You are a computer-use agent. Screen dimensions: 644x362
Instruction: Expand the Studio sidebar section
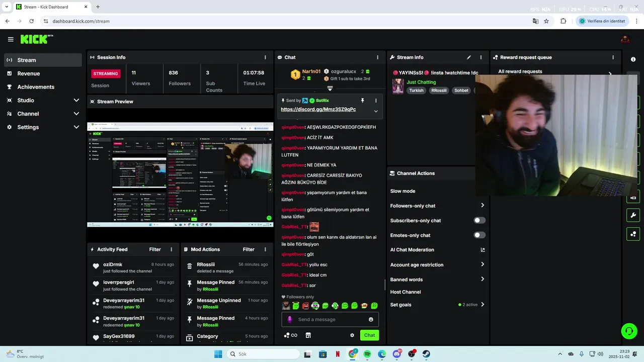76,101
